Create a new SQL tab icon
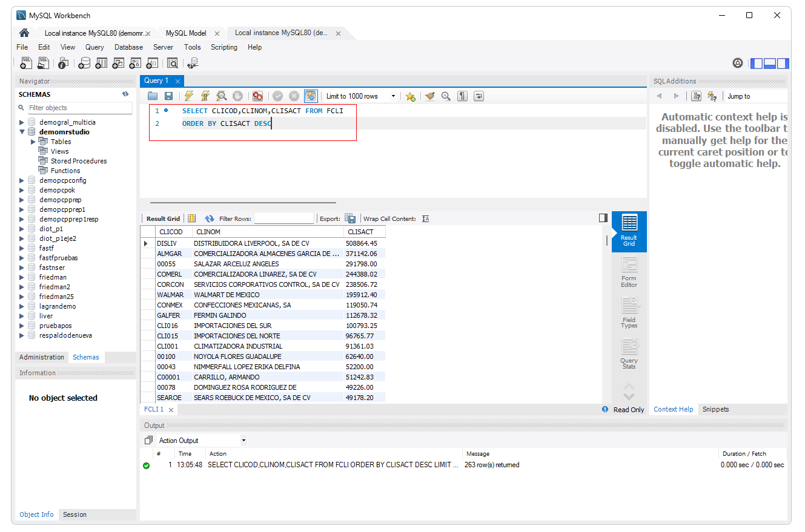 (x=26, y=63)
